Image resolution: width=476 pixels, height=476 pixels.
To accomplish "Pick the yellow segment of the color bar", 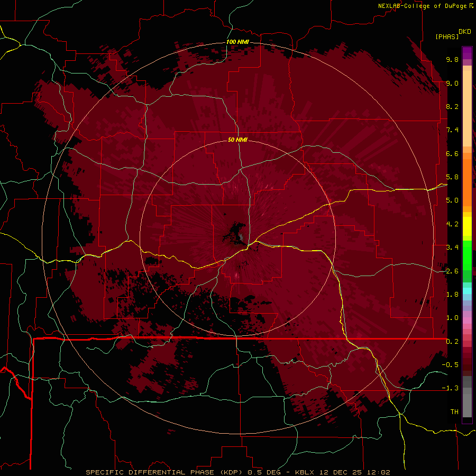I will [x=467, y=226].
